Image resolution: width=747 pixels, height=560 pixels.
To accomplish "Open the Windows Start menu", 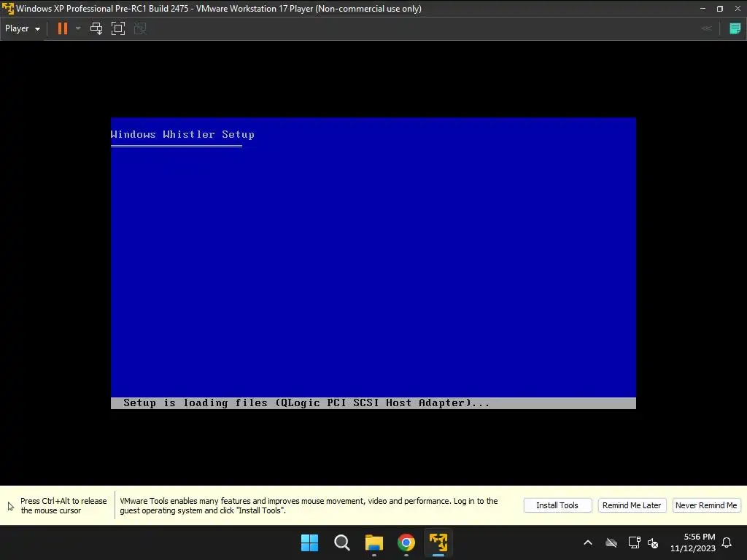I will click(309, 542).
